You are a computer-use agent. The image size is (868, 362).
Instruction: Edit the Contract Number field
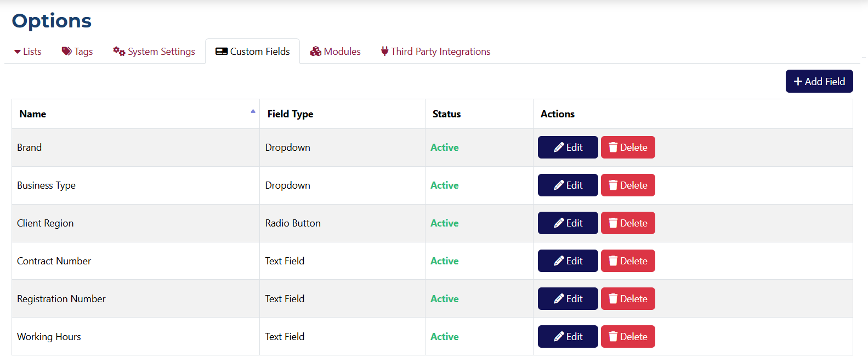pos(568,261)
